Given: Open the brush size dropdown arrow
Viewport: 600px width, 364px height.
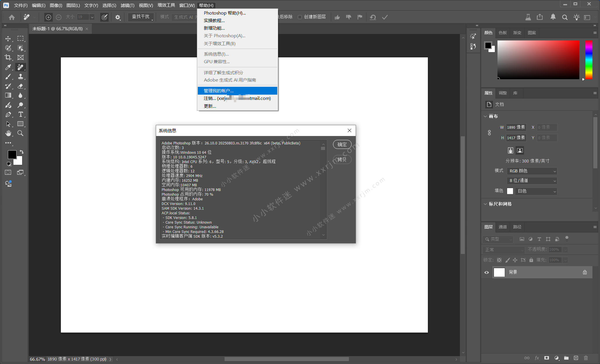Looking at the screenshot, I should pyautogui.click(x=92, y=17).
